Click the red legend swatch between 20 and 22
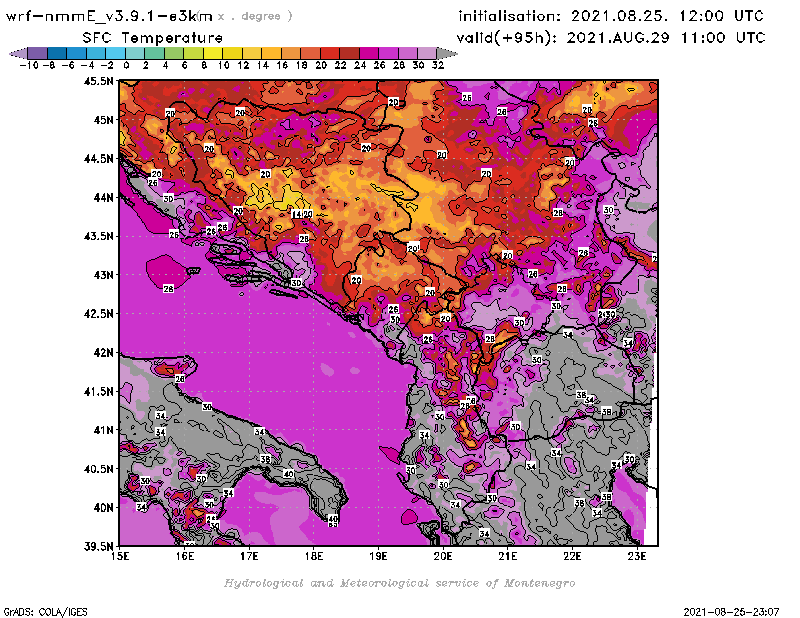The width and height of the screenshot is (800, 618). click(330, 53)
